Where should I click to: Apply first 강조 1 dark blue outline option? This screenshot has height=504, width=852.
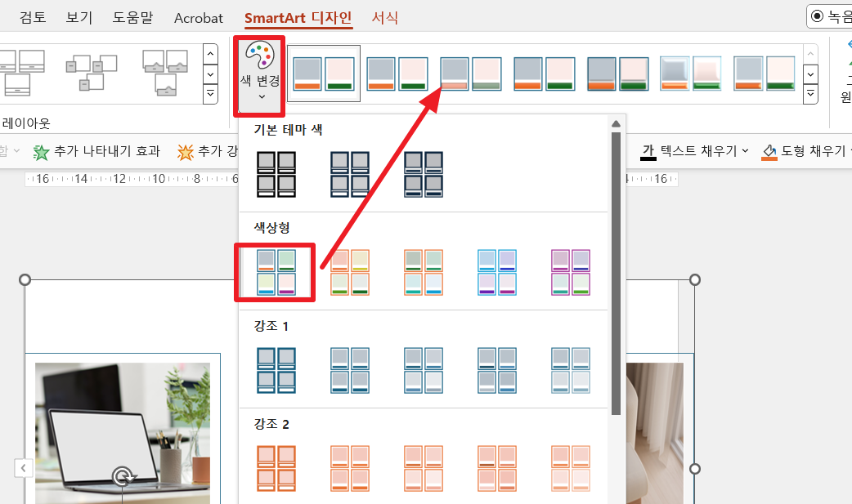tap(276, 370)
